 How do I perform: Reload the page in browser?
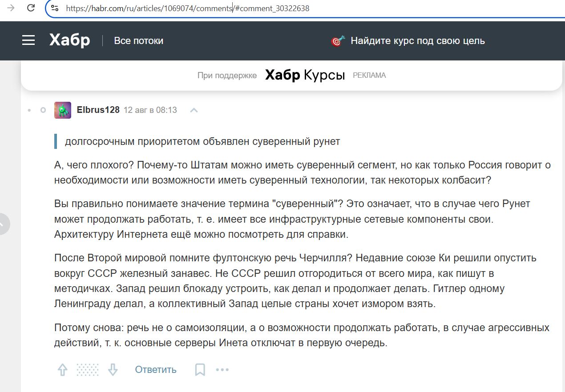(x=31, y=8)
